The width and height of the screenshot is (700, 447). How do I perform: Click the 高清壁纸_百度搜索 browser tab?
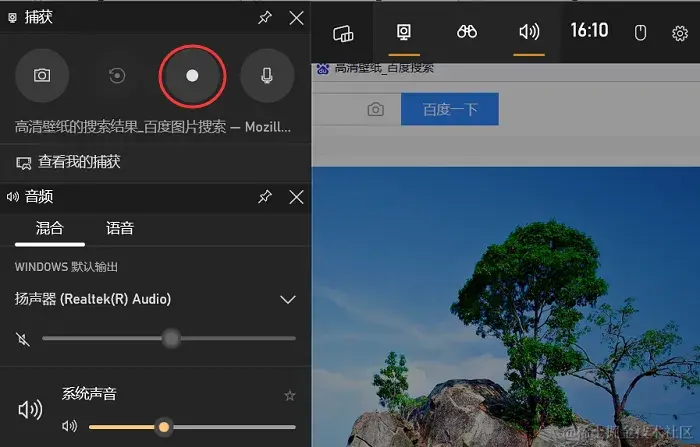click(x=375, y=68)
